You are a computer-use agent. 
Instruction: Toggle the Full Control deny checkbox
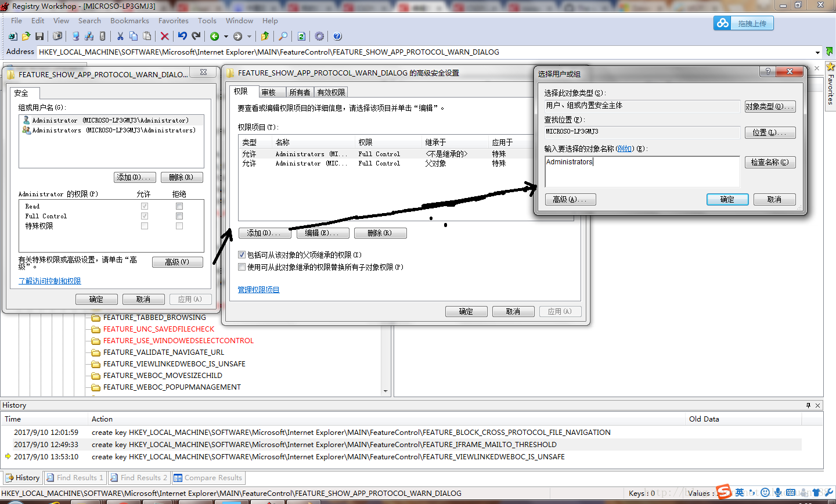click(x=179, y=216)
